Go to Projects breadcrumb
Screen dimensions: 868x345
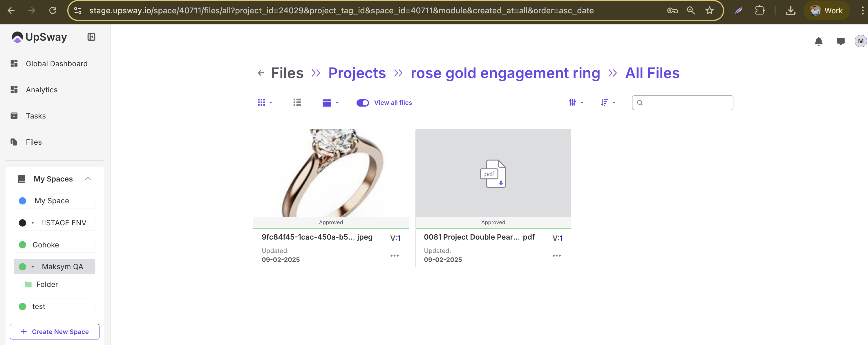[x=357, y=73]
